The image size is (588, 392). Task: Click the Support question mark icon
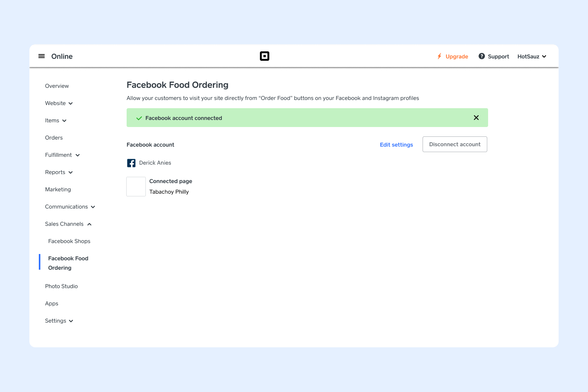click(x=482, y=56)
